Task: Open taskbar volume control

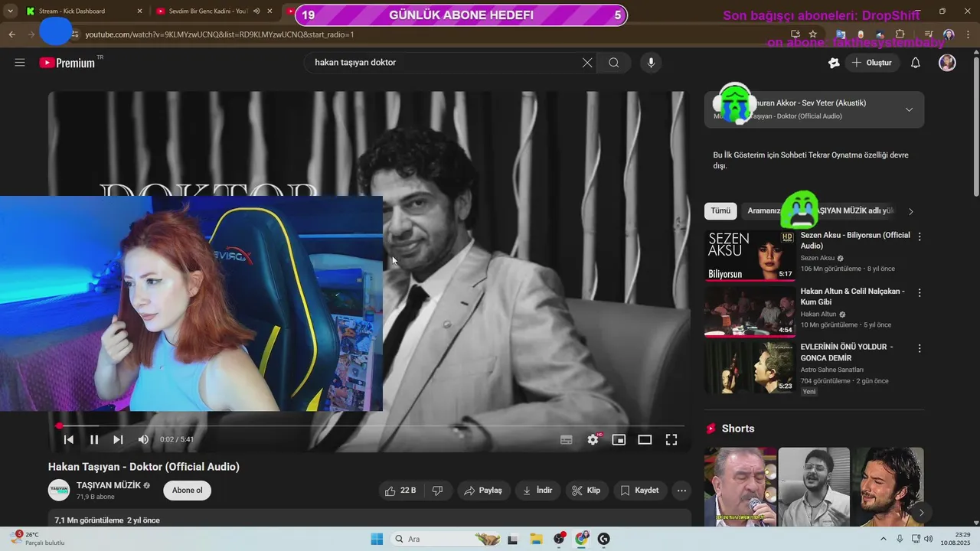Action: [928, 539]
